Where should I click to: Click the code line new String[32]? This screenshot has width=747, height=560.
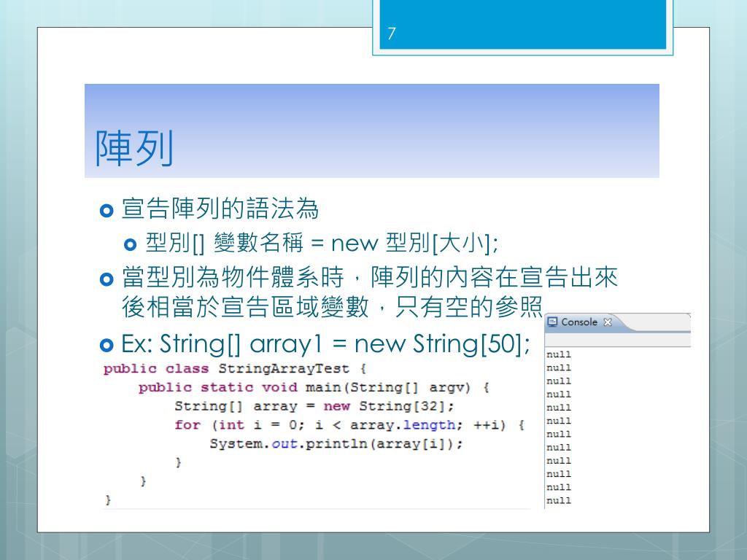(314, 406)
